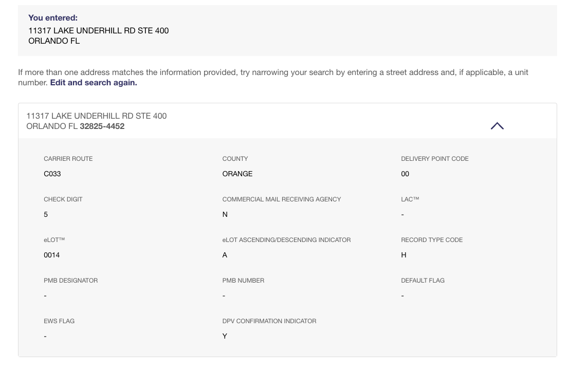The image size is (588, 372).
Task: Click the delivery point code value 00
Action: pos(405,174)
